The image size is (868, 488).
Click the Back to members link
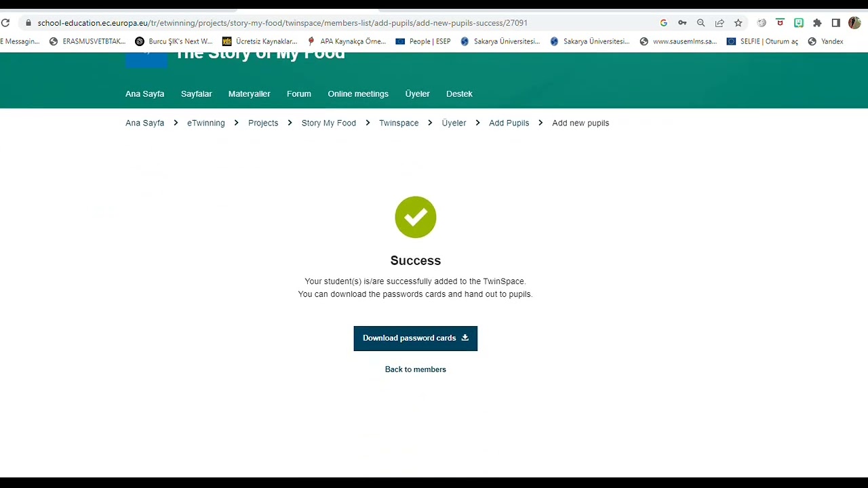(x=416, y=369)
